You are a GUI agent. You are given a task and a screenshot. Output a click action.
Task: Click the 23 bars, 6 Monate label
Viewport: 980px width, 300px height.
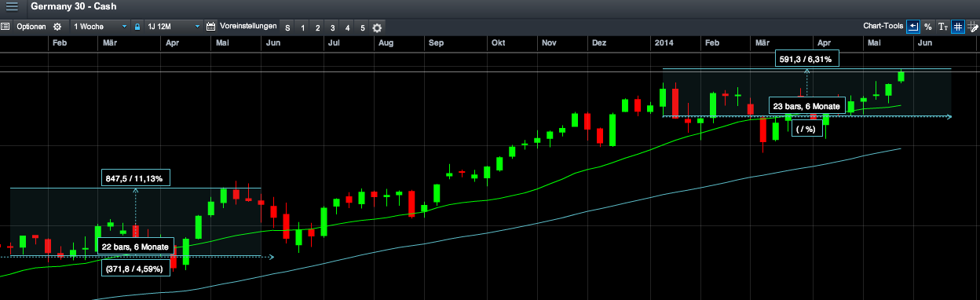coord(807,106)
